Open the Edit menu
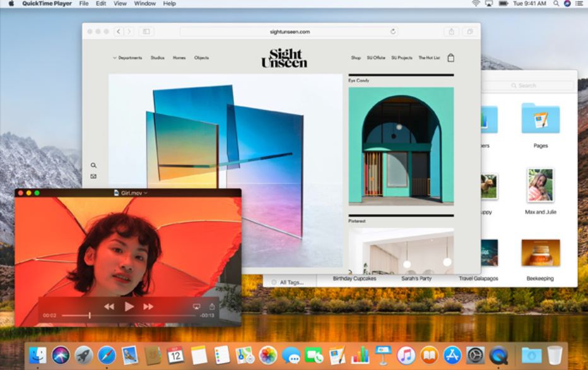 (x=101, y=3)
